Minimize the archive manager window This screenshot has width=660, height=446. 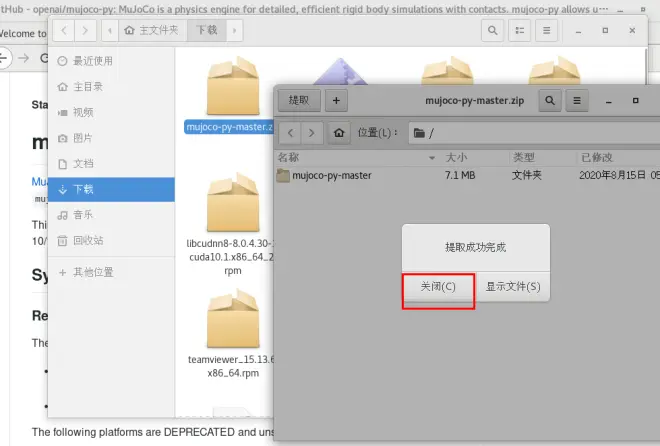609,101
